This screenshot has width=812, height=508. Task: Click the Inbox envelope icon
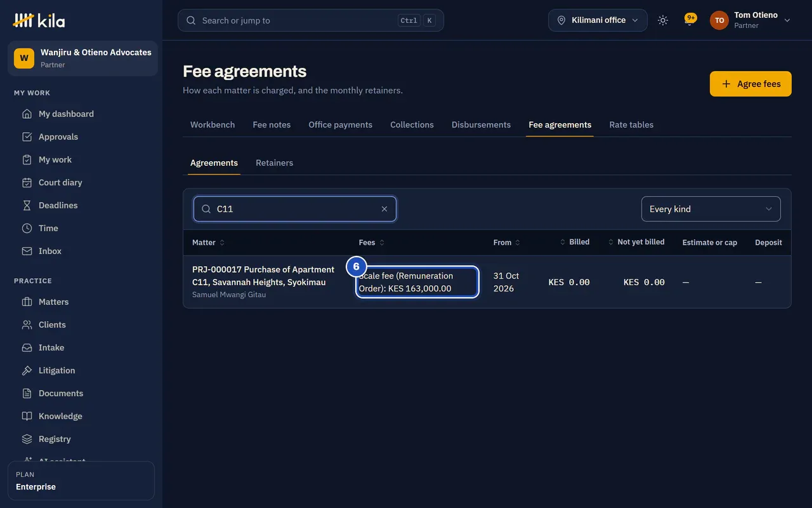27,251
